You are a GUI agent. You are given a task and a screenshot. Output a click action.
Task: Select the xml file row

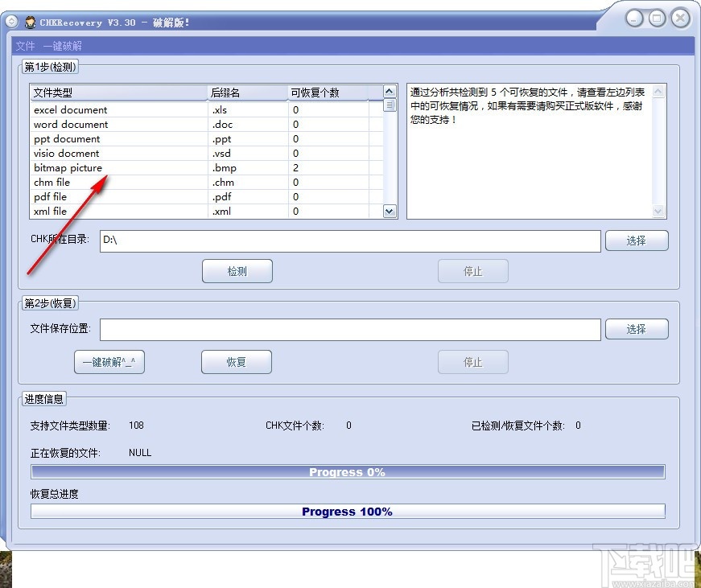207,211
